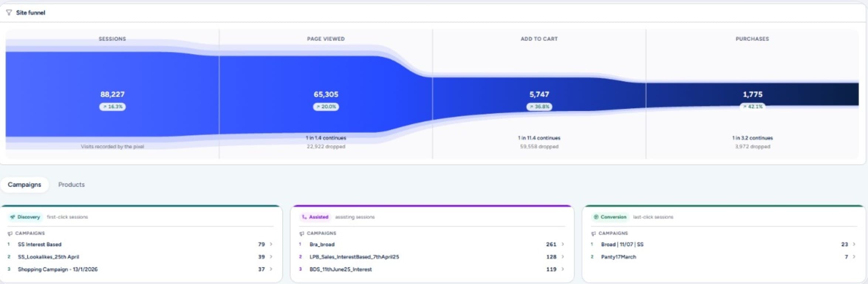Click the 79 count for SS Interest Based
868x284 pixels.
[x=262, y=244]
